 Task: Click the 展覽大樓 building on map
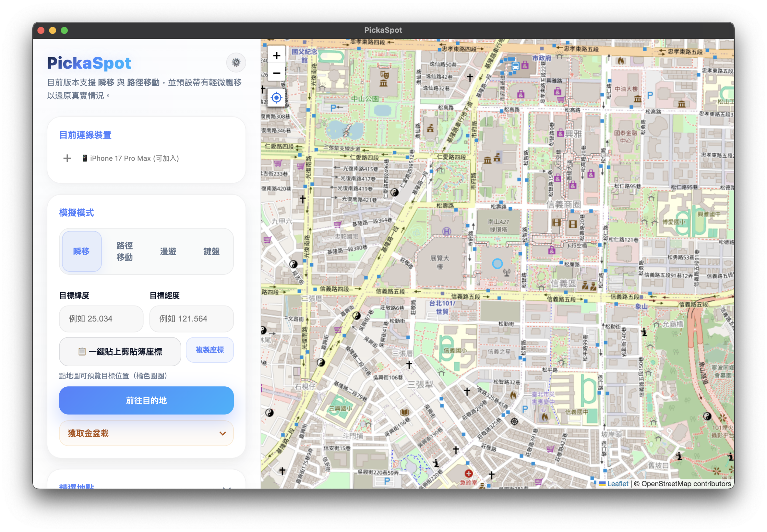pyautogui.click(x=439, y=262)
